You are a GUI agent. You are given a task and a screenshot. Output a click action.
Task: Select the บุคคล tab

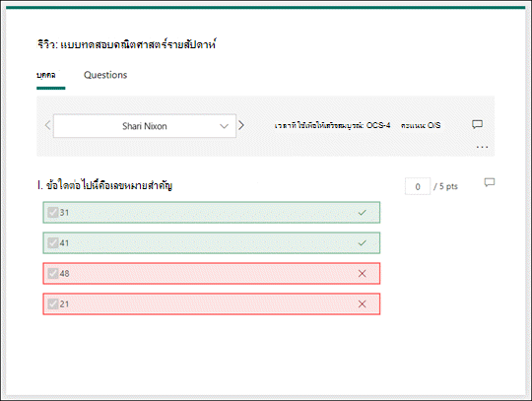46,75
